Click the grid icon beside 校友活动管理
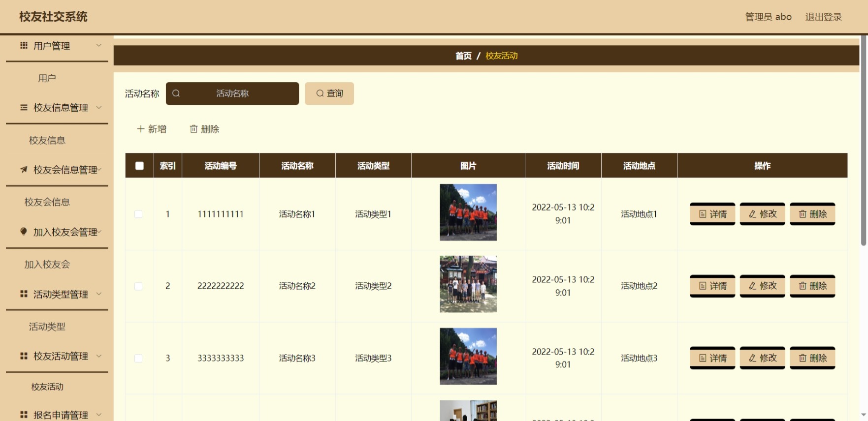 pos(24,356)
